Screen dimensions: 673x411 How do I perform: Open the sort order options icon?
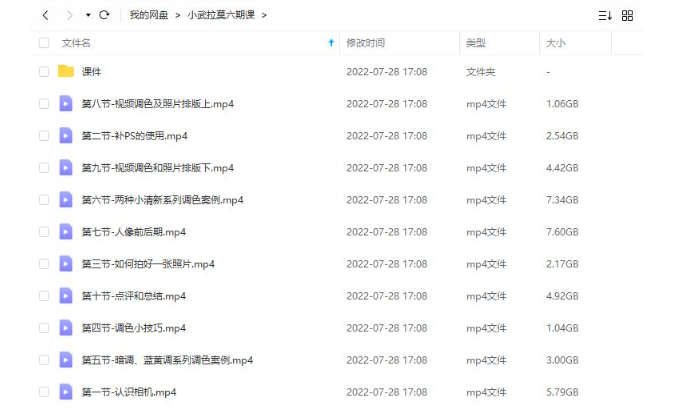605,16
